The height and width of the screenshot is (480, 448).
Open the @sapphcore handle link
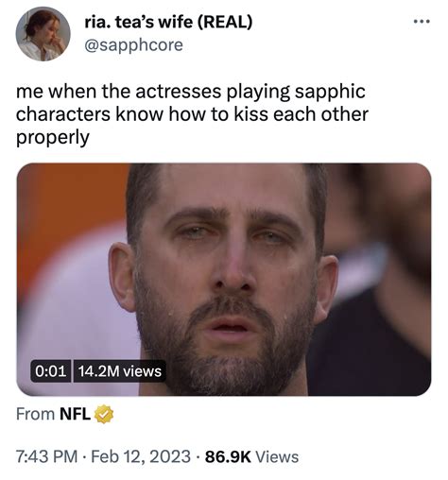coord(133,45)
